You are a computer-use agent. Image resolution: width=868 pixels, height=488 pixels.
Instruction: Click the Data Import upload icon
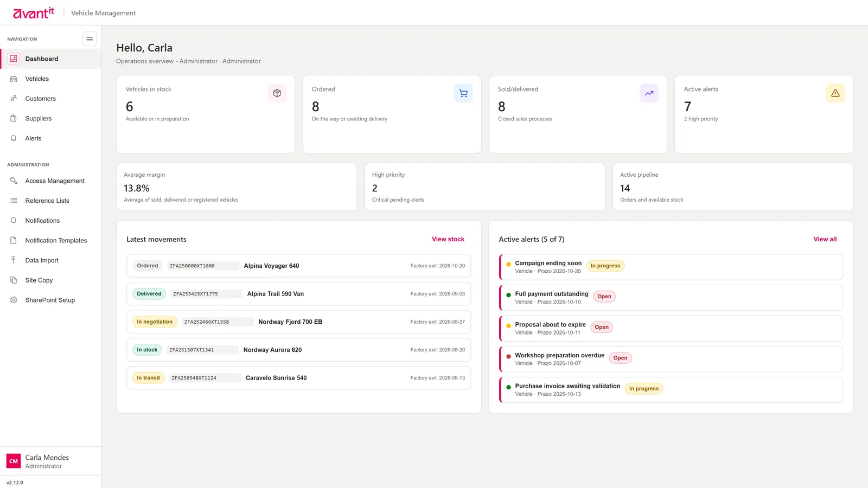point(14,260)
